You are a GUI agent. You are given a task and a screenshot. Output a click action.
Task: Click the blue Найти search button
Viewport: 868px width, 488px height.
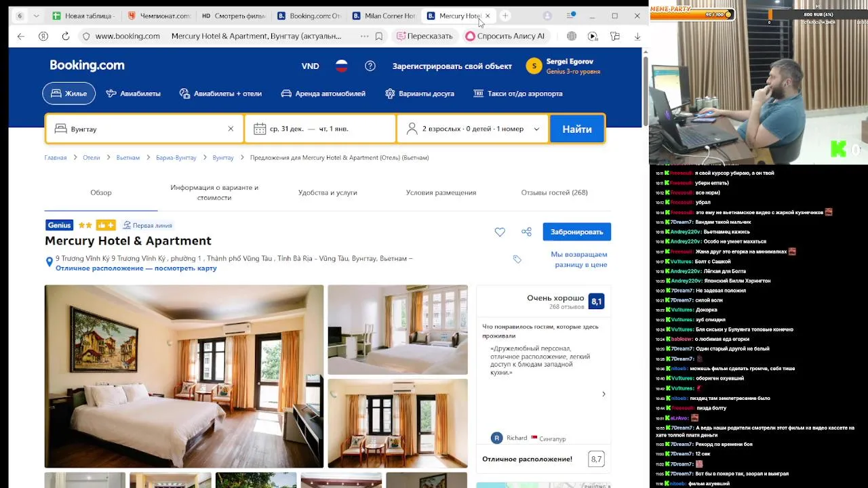(x=577, y=129)
